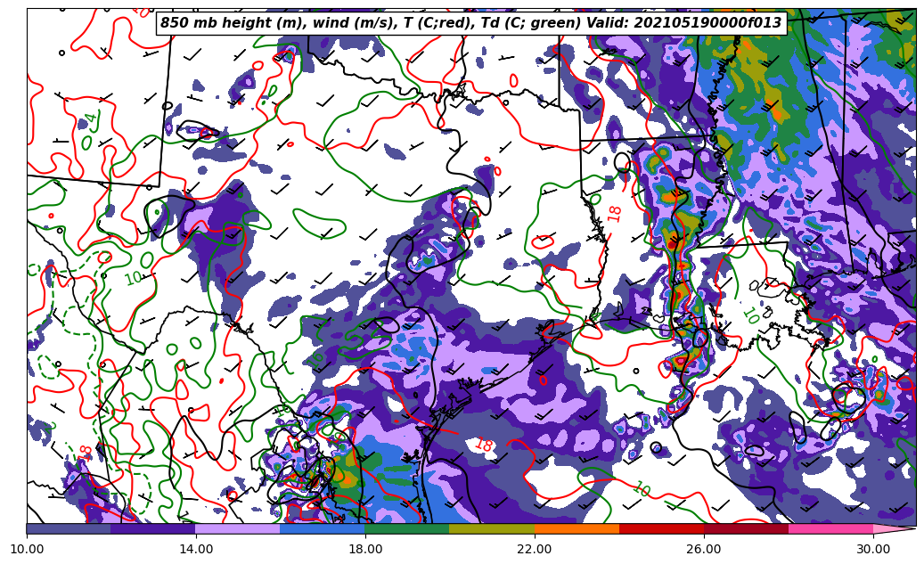Viewport: 924px width, 564px height.
Task: Click the 30.00 colorbar tick label
Action: tap(873, 550)
